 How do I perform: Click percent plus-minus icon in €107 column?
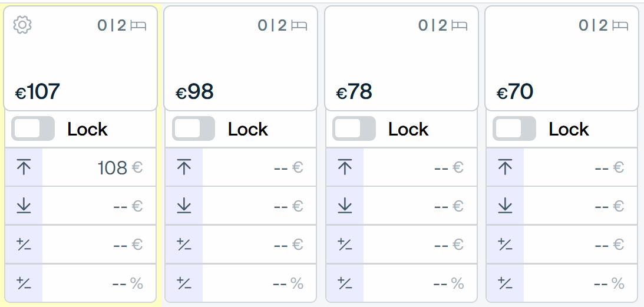(x=24, y=283)
